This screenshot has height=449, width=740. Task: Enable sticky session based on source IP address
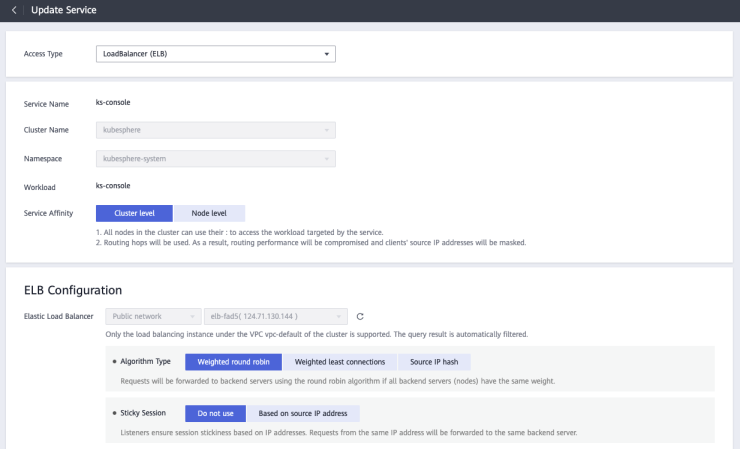303,413
